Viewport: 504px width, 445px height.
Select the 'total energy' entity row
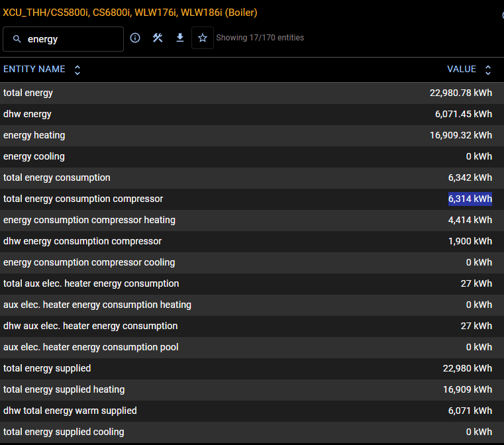28,93
